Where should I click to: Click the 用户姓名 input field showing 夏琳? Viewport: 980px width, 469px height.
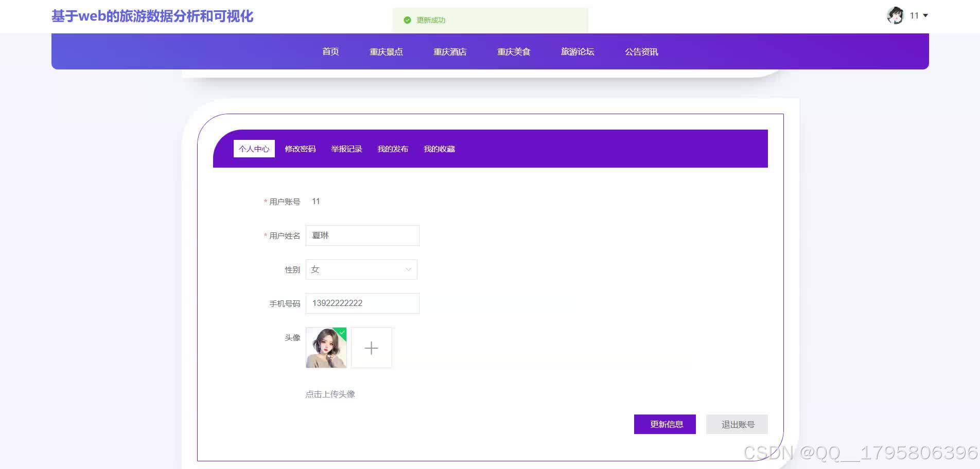pos(362,235)
